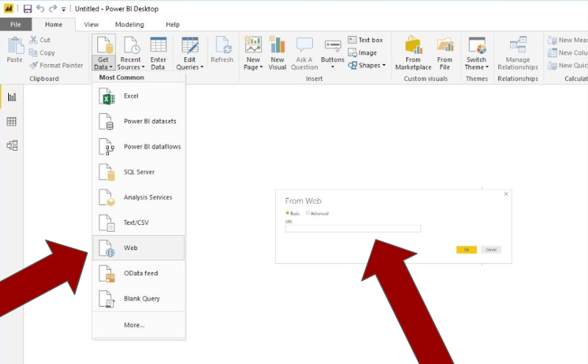Insert a Text box
This screenshot has width=588, height=364.
pyautogui.click(x=365, y=40)
